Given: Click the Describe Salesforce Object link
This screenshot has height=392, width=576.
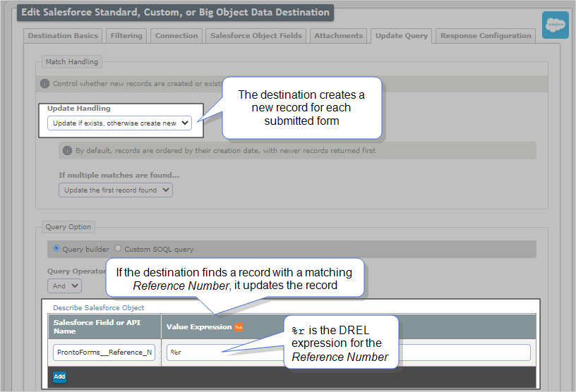Looking at the screenshot, I should 98,307.
